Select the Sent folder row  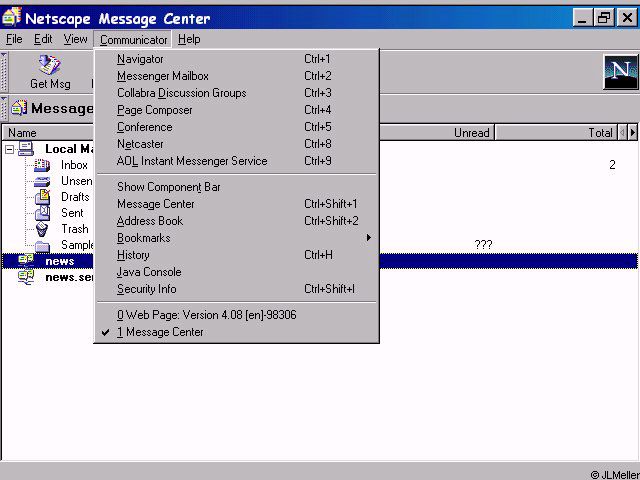click(72, 213)
